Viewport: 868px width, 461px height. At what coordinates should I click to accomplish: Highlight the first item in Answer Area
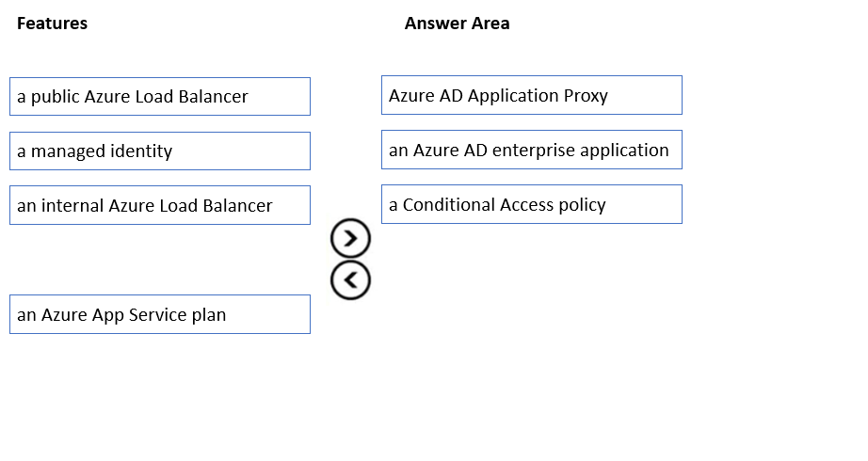tap(531, 96)
